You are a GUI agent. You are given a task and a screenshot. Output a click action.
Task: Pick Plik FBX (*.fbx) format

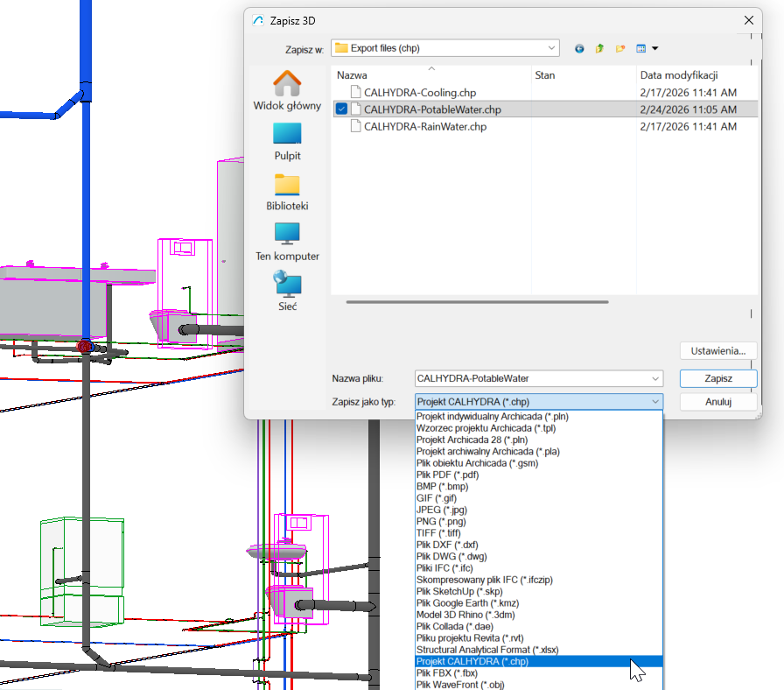pyautogui.click(x=539, y=673)
